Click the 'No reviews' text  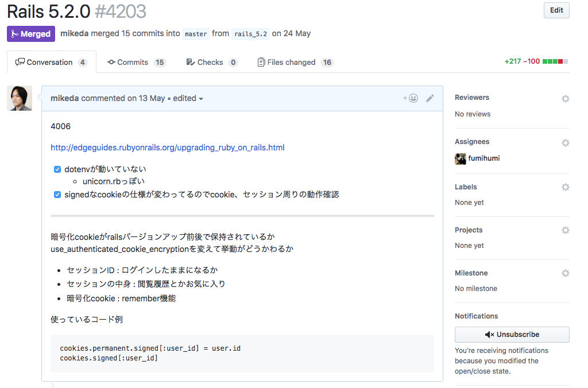(473, 114)
